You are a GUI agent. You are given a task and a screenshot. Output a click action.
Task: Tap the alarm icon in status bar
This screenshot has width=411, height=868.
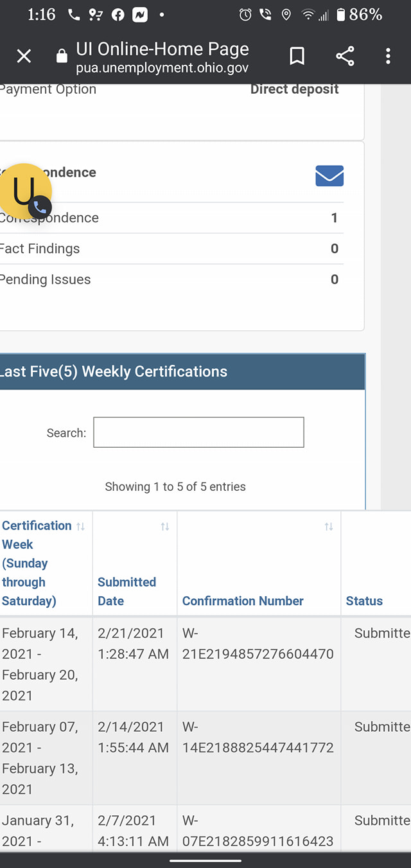[x=245, y=15]
